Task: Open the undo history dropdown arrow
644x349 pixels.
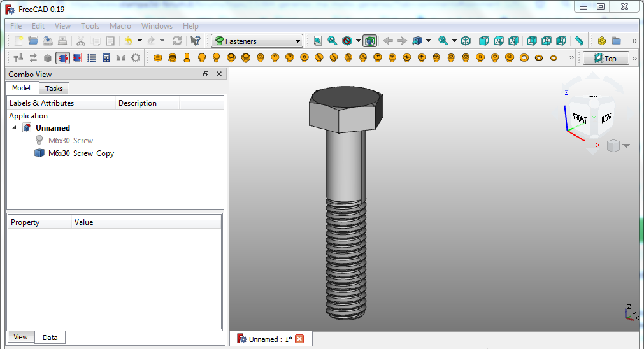Action: (x=140, y=41)
